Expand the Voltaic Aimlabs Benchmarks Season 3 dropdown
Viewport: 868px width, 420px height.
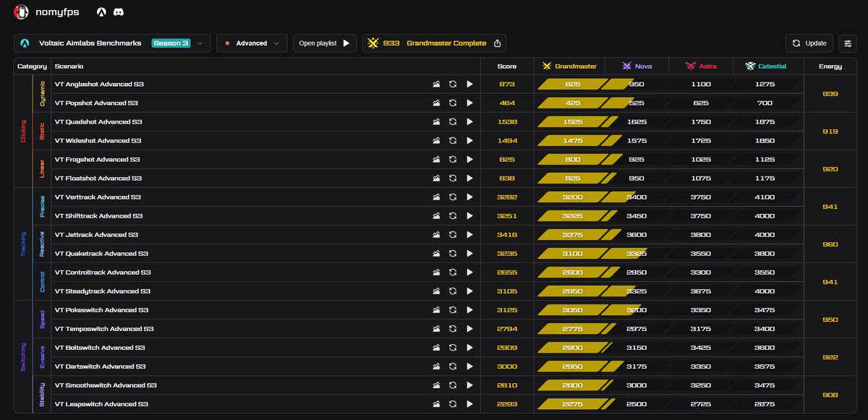[112, 43]
